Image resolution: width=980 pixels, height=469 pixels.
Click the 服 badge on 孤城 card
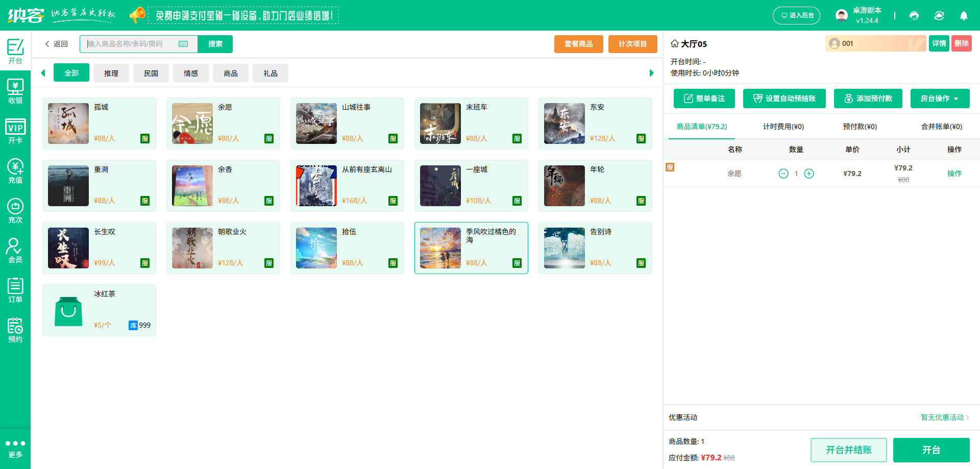coord(145,138)
